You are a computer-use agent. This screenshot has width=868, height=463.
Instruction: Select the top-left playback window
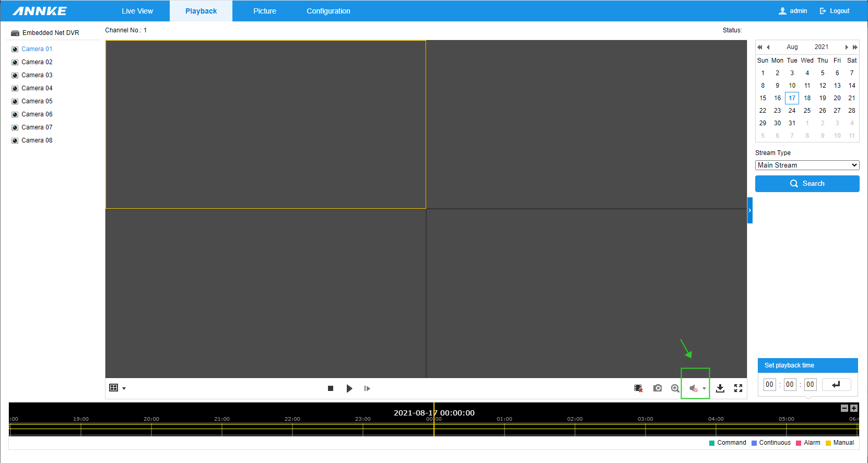click(266, 125)
